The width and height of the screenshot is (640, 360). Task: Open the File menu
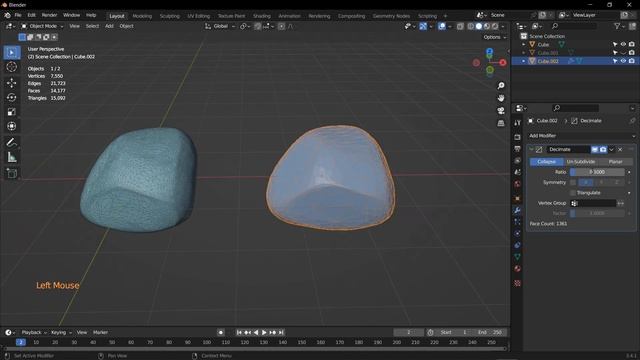[18, 15]
